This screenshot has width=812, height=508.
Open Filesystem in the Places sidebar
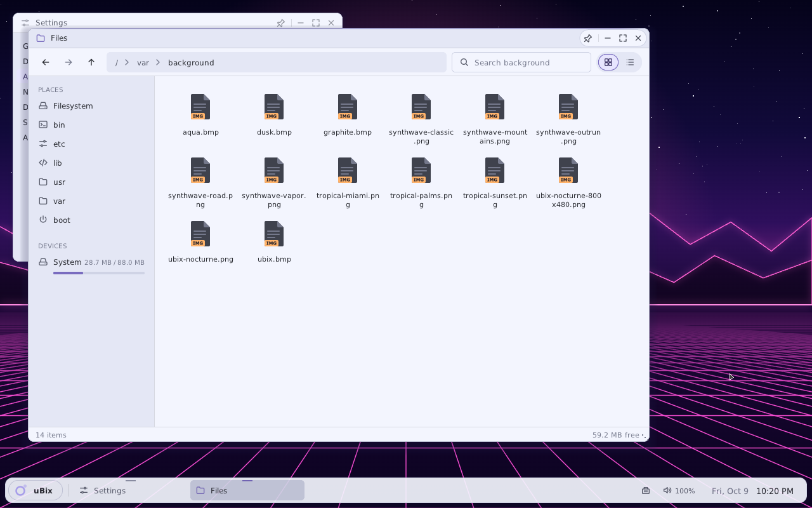click(x=91, y=105)
